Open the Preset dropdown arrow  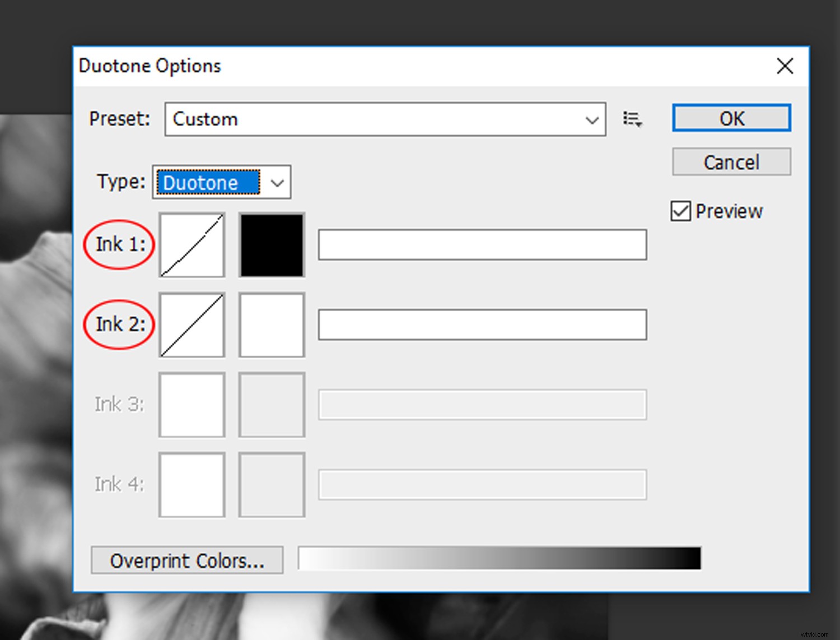pos(592,119)
